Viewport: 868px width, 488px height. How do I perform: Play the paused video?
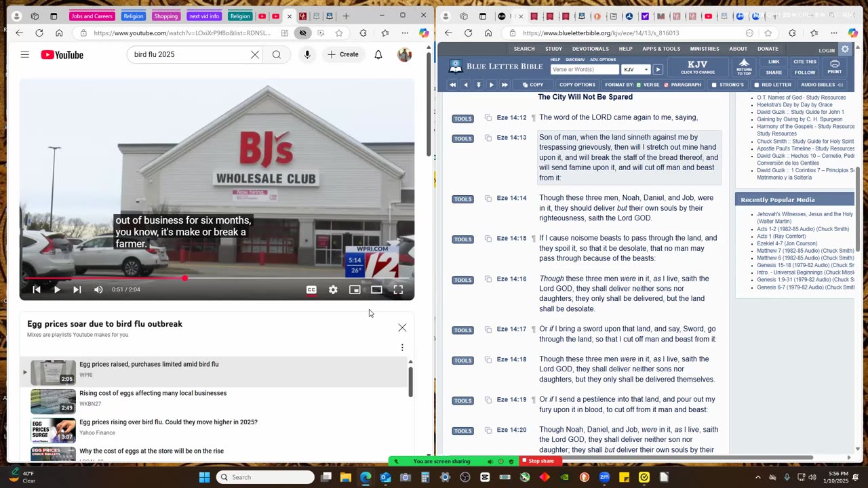pos(57,289)
